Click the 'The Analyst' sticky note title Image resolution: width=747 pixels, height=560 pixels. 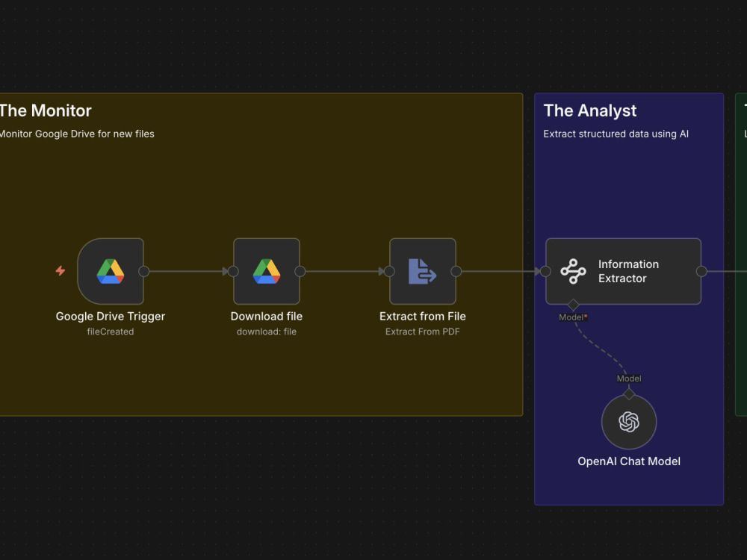(590, 111)
